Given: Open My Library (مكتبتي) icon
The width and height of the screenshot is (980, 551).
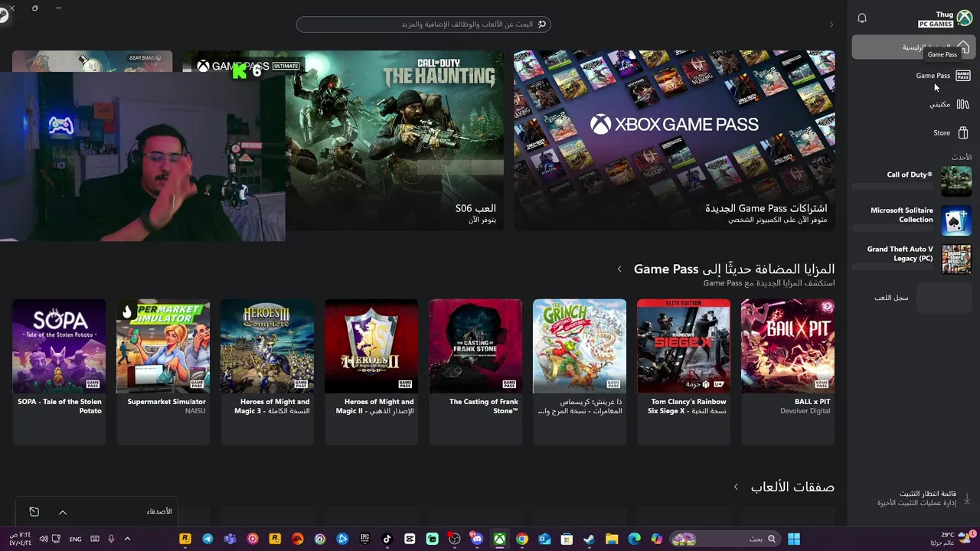Looking at the screenshot, I should point(963,104).
